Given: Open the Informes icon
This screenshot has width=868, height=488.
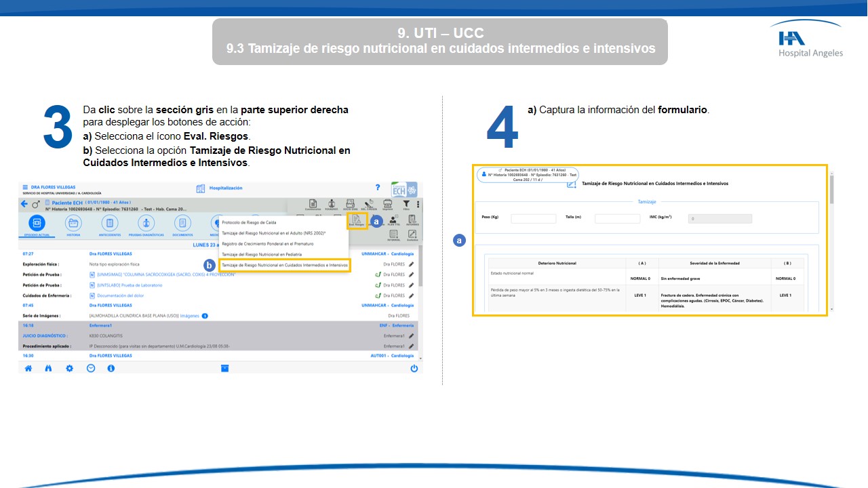Looking at the screenshot, I should tap(412, 221).
